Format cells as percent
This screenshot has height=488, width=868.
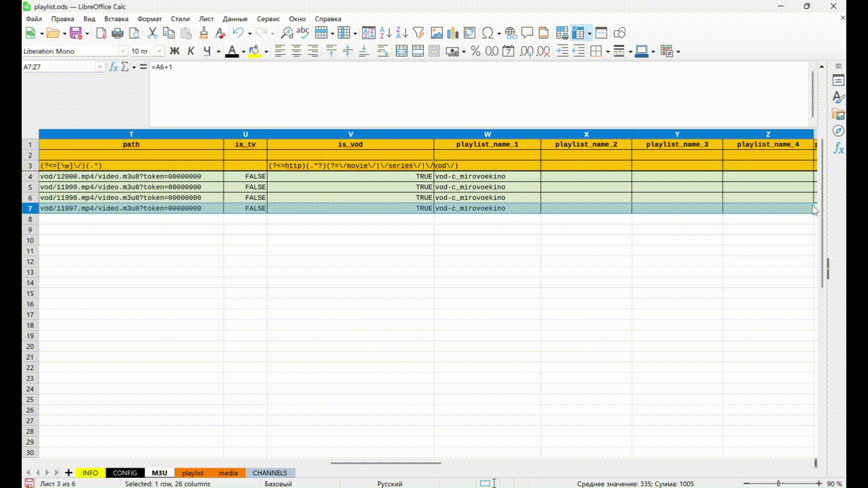475,51
